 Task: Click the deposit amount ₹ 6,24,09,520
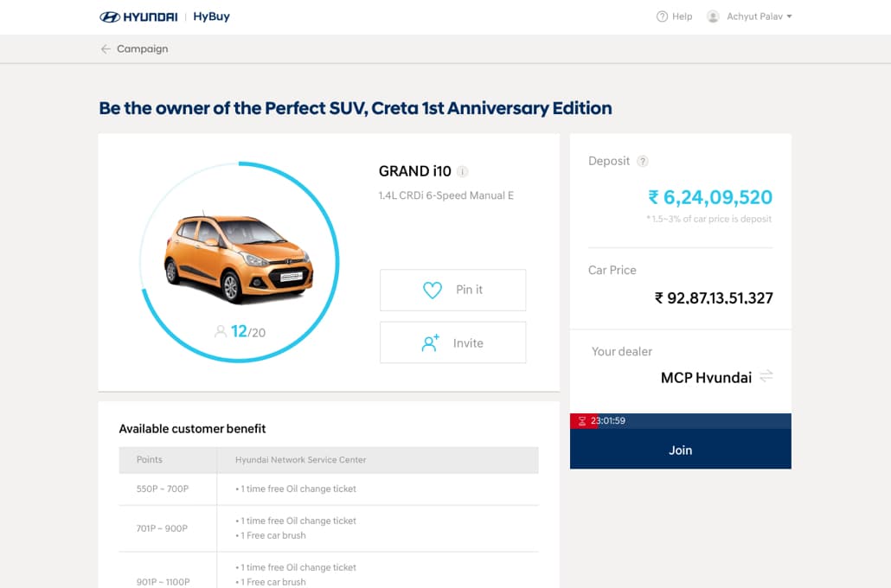pyautogui.click(x=710, y=197)
